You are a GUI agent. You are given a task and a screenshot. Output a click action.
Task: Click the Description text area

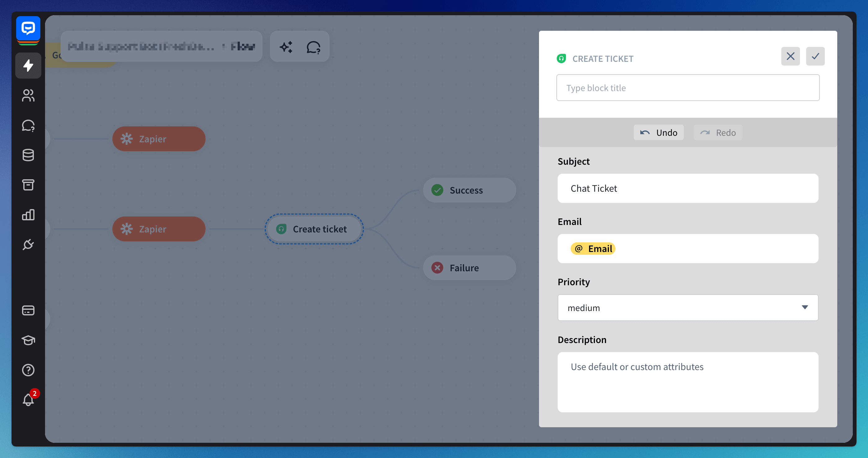point(688,382)
